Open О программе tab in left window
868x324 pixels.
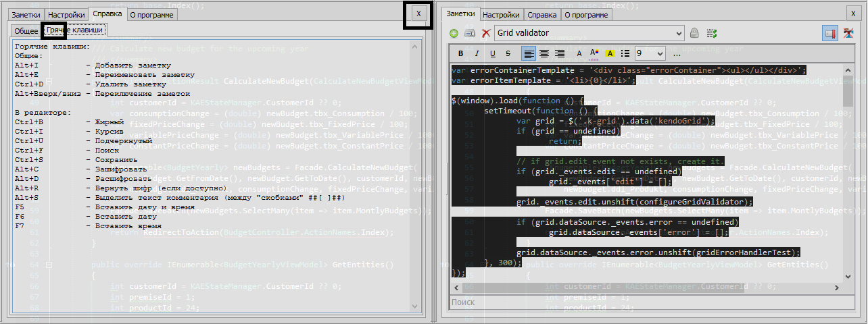click(x=151, y=14)
